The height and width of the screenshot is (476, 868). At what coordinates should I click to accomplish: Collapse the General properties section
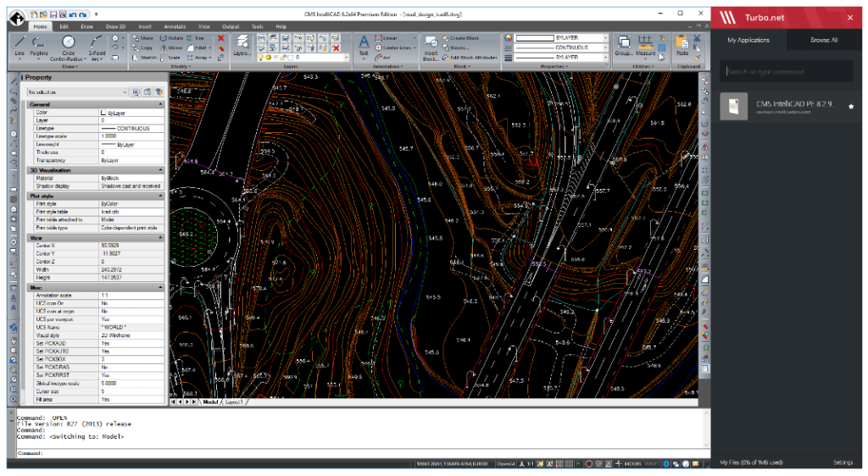pos(160,104)
